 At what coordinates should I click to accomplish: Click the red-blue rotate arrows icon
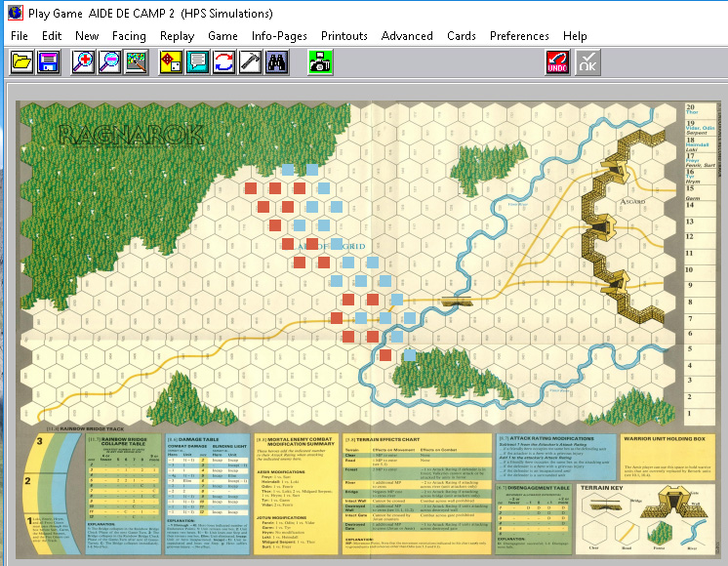(x=224, y=61)
